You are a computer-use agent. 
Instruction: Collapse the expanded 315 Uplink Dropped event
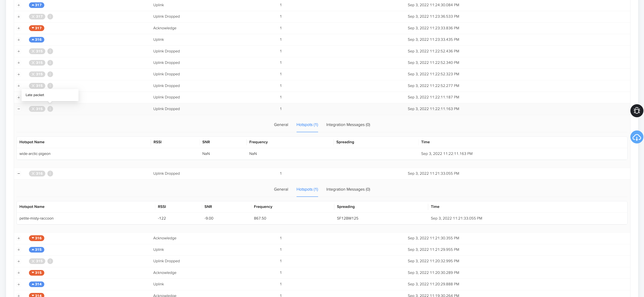(x=19, y=109)
